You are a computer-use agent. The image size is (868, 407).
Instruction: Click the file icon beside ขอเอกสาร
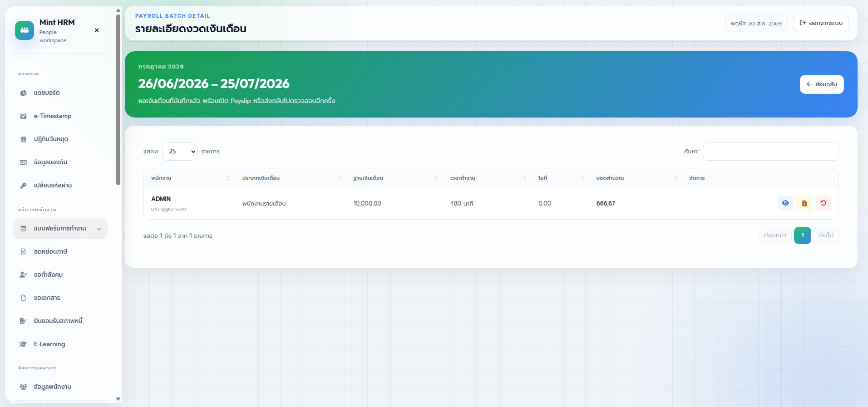23,298
